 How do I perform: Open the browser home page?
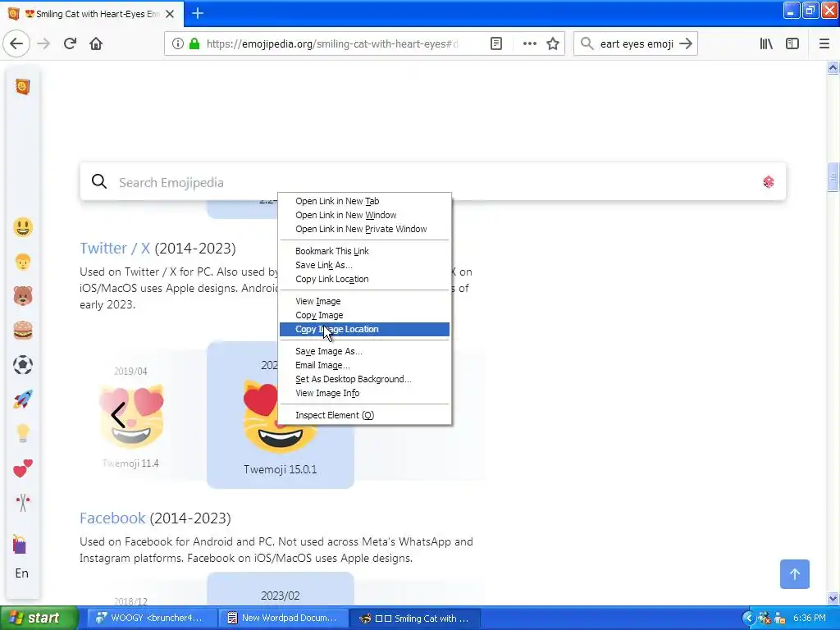point(96,43)
